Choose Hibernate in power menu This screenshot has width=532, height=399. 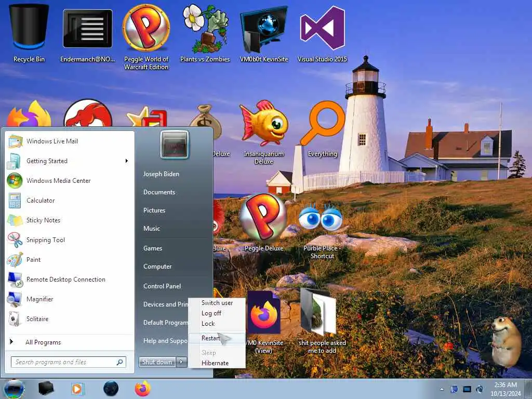[217, 363]
